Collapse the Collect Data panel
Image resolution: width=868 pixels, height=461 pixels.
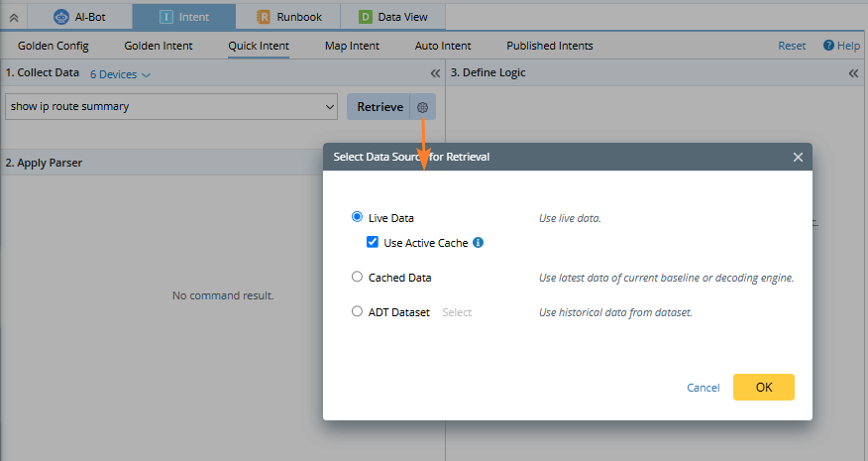pyautogui.click(x=435, y=73)
